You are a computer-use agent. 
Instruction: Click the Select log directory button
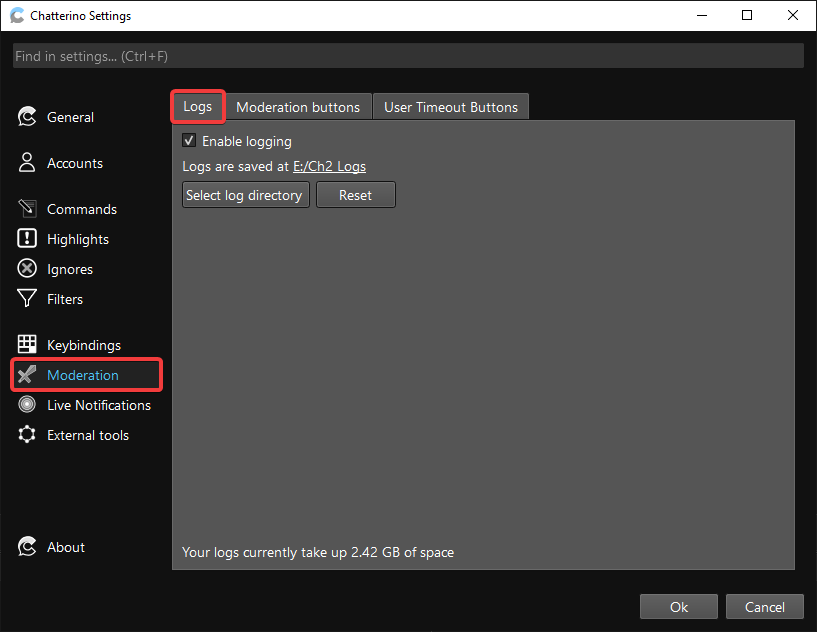245,195
